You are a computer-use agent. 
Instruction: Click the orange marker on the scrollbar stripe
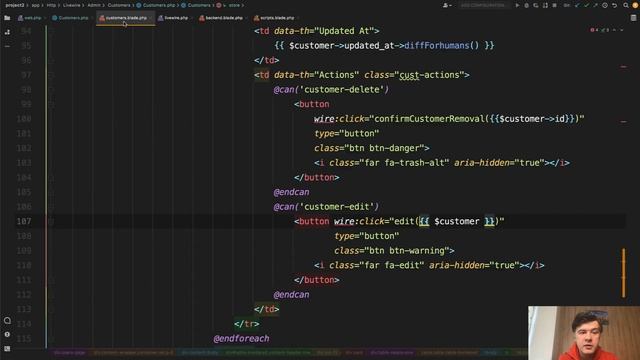point(624,273)
